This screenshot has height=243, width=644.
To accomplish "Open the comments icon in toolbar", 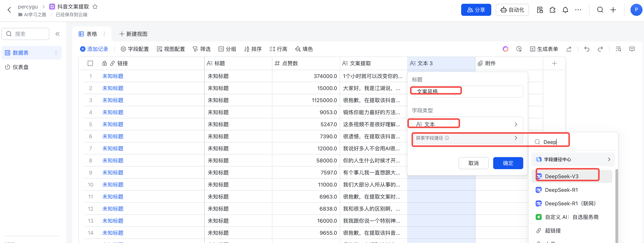I will (632, 49).
